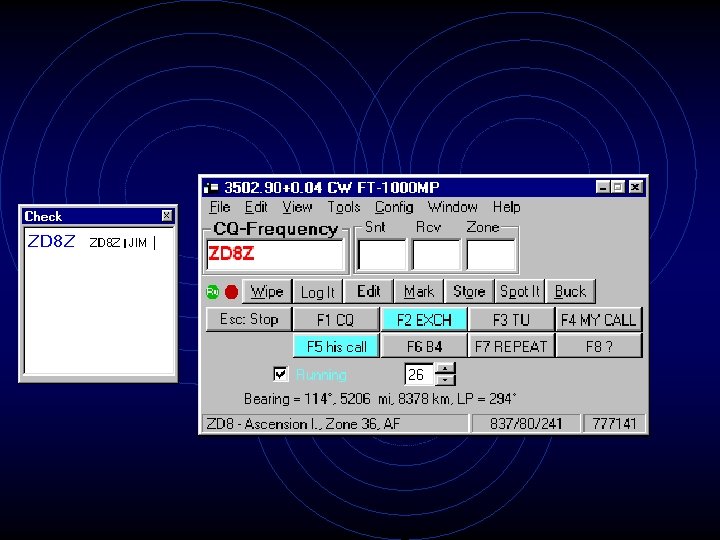Click the CW speed field showing 26

point(419,374)
